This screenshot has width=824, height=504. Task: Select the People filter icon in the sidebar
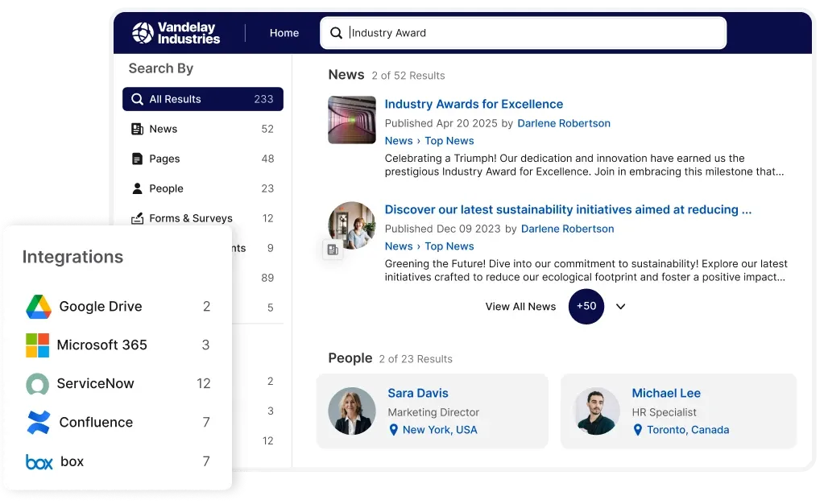137,188
